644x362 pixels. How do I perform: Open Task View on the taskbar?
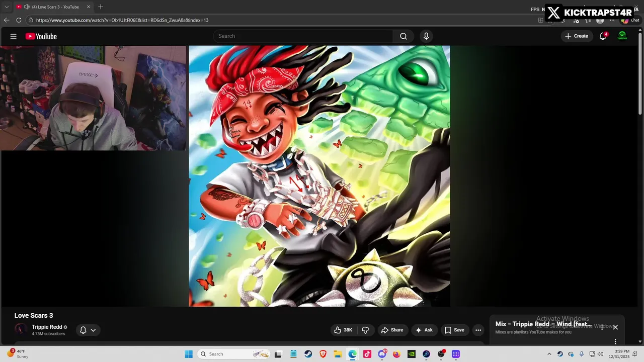[278, 354]
